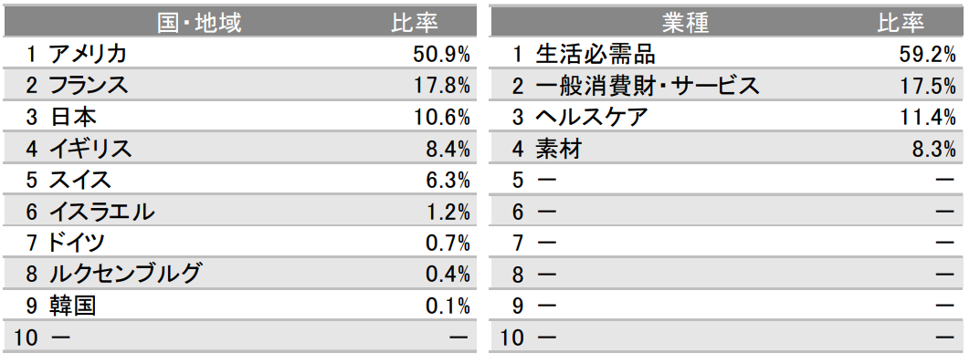Click the スイス entry

[80, 180]
